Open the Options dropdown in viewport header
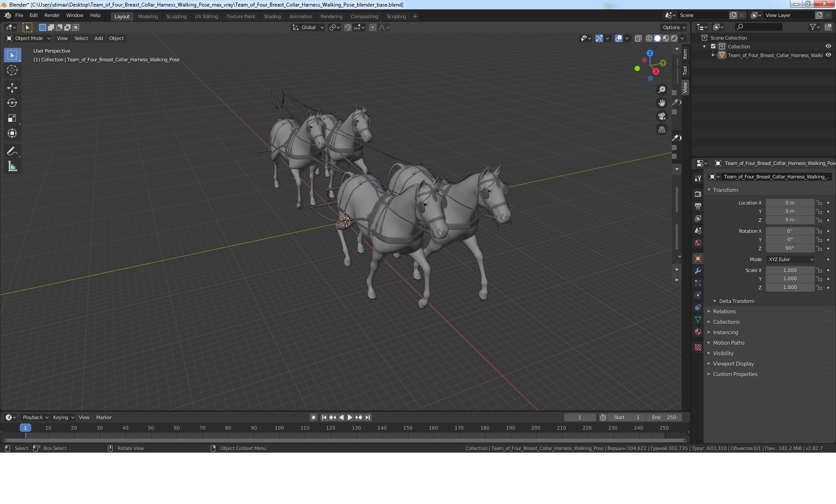836x504 pixels. click(674, 27)
